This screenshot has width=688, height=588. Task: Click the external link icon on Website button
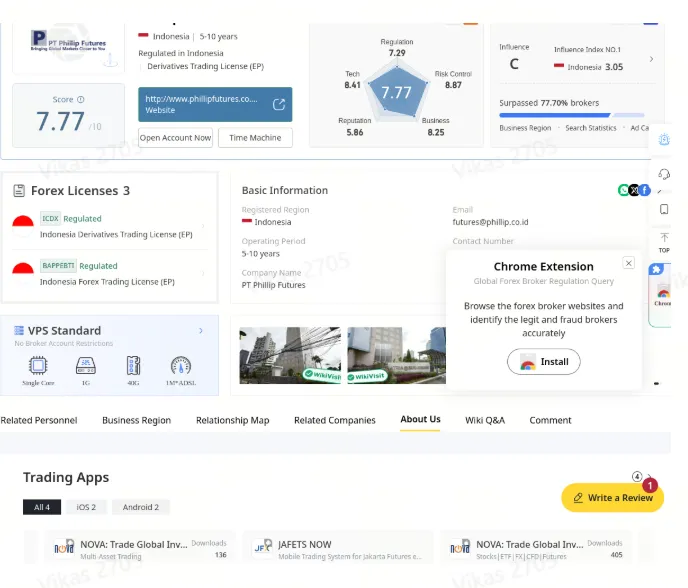[279, 104]
